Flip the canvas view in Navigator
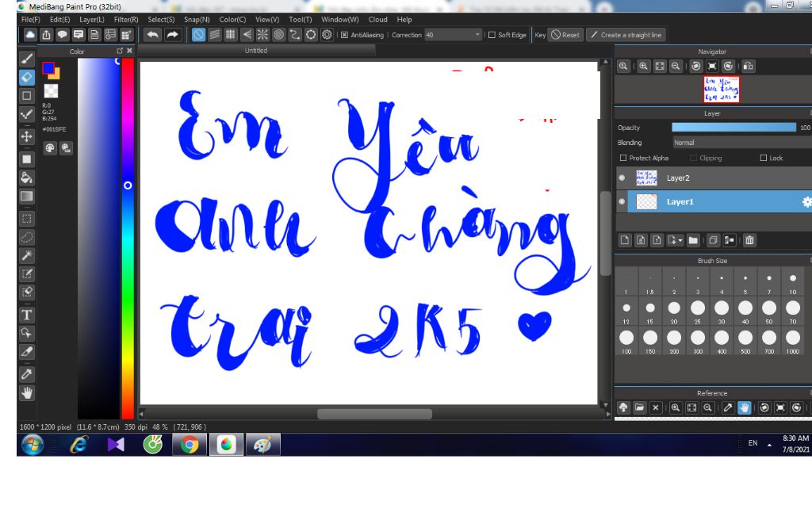The height and width of the screenshot is (524, 812). [x=749, y=67]
